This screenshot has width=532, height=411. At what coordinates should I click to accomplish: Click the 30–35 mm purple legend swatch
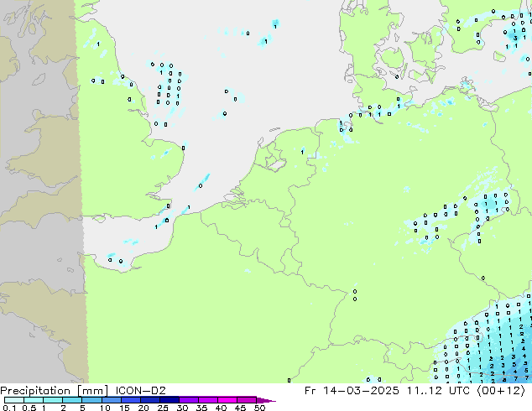point(189,400)
